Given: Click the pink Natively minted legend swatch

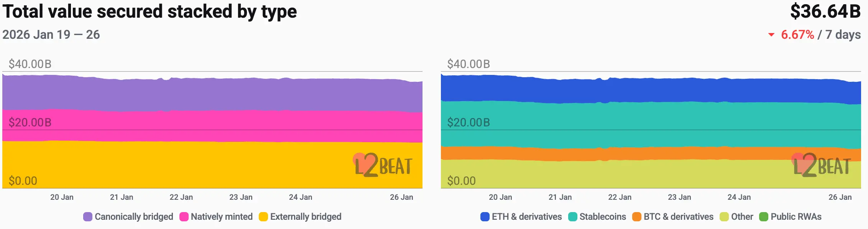Looking at the screenshot, I should point(184,217).
